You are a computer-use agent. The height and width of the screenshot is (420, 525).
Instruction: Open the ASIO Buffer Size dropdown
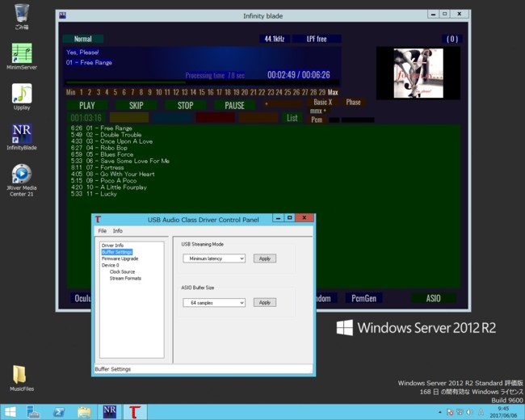point(214,302)
